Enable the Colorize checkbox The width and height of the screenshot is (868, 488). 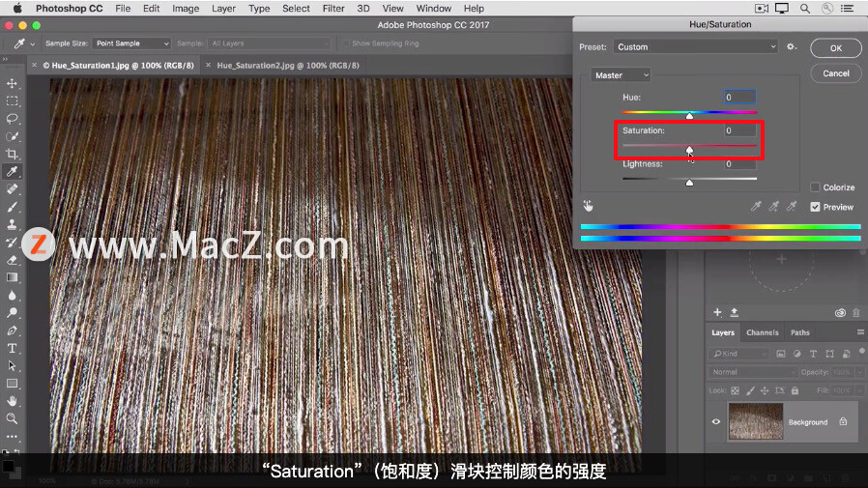pyautogui.click(x=815, y=187)
